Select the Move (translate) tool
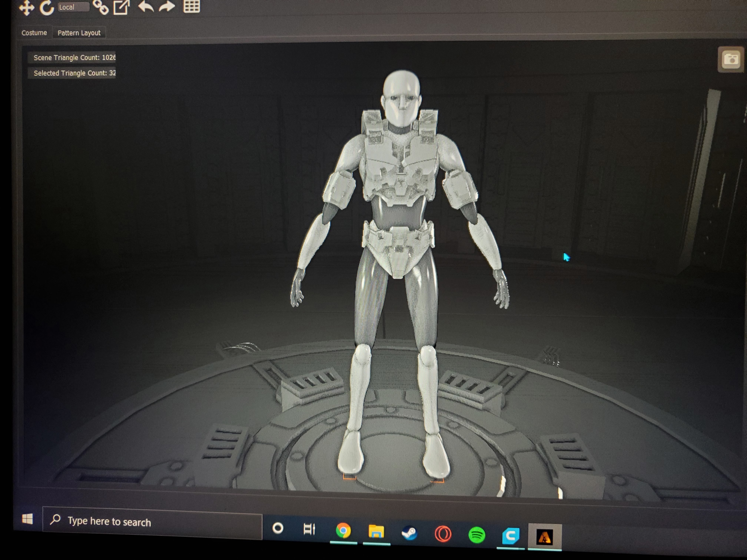The height and width of the screenshot is (560, 747). [x=26, y=7]
